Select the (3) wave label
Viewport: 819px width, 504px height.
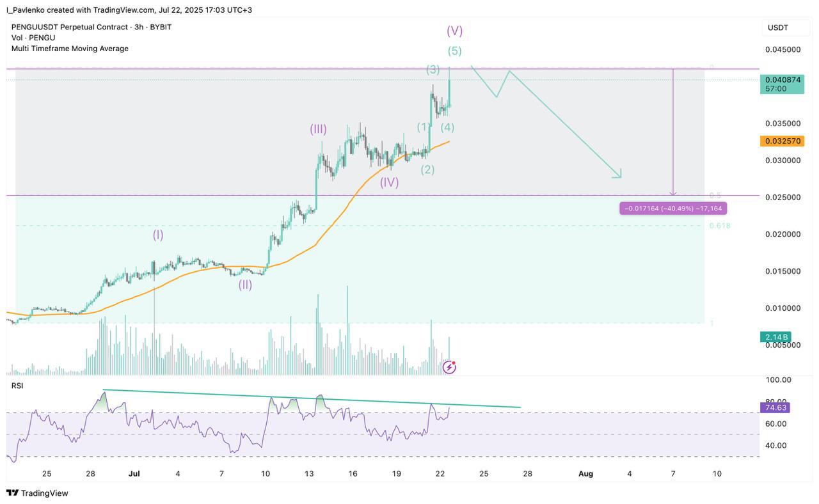click(x=433, y=70)
